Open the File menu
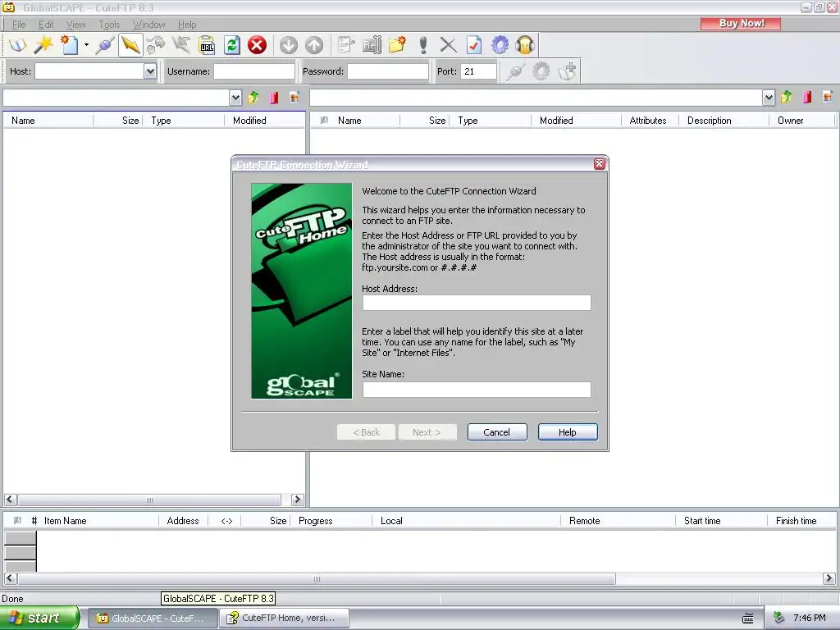The height and width of the screenshot is (630, 840). coord(19,25)
